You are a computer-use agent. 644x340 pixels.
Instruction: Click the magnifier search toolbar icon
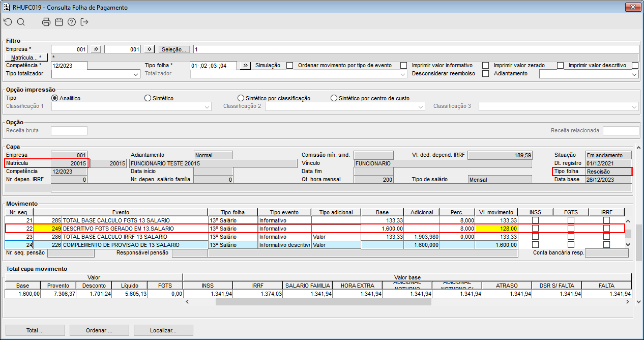[21, 22]
